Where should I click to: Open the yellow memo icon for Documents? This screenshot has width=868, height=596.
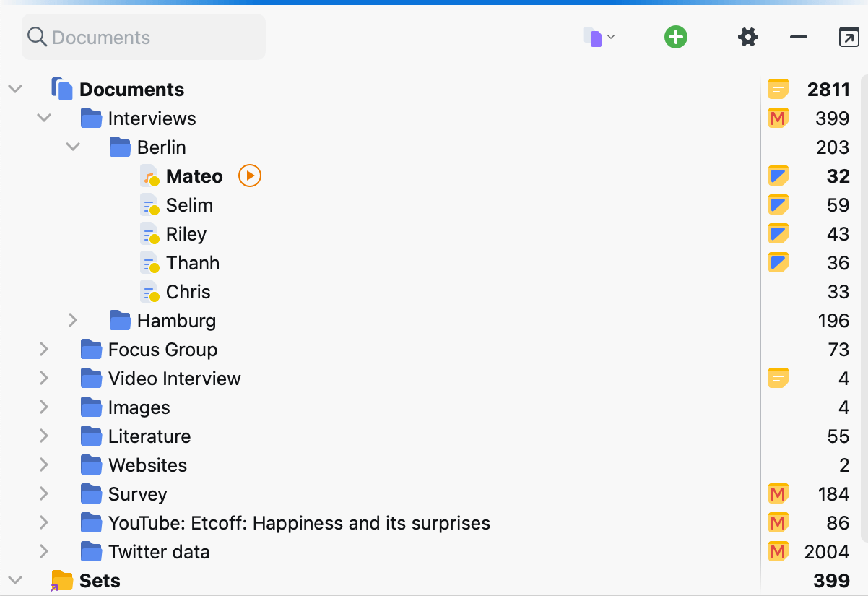pyautogui.click(x=778, y=89)
